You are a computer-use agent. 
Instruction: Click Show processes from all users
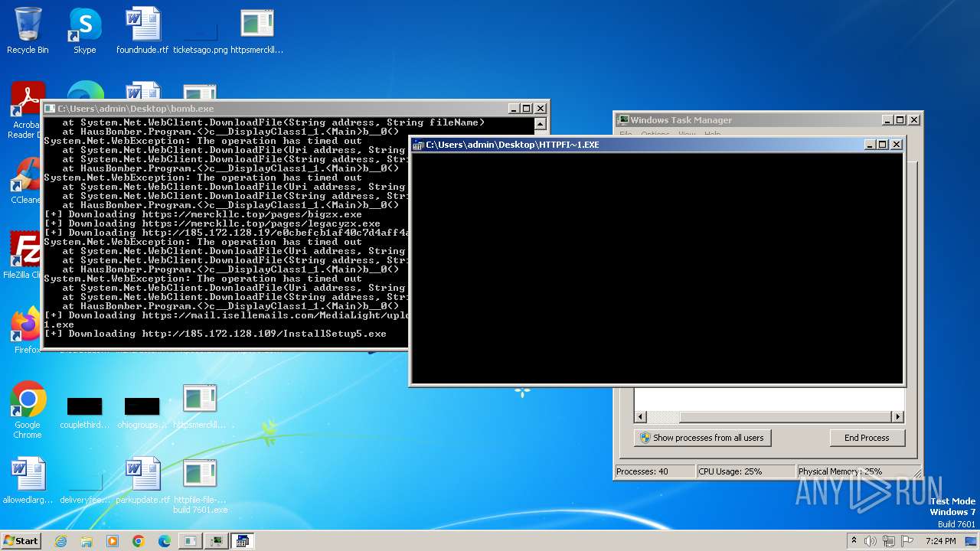point(701,438)
